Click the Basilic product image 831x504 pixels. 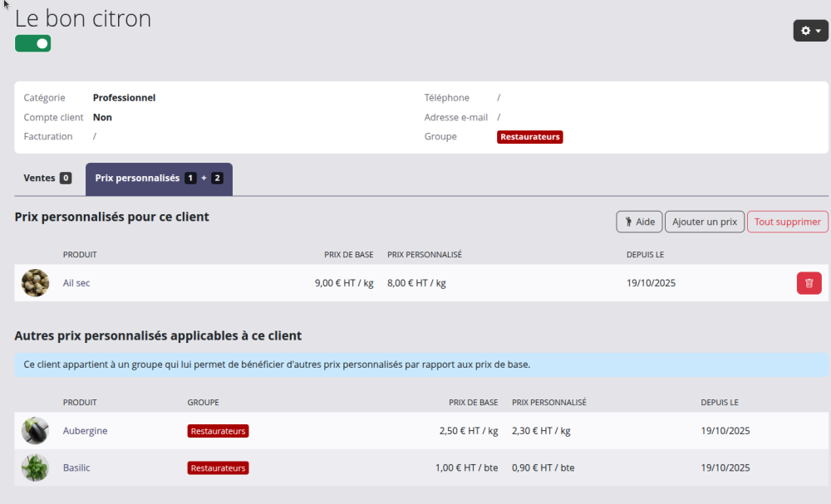pyautogui.click(x=35, y=467)
